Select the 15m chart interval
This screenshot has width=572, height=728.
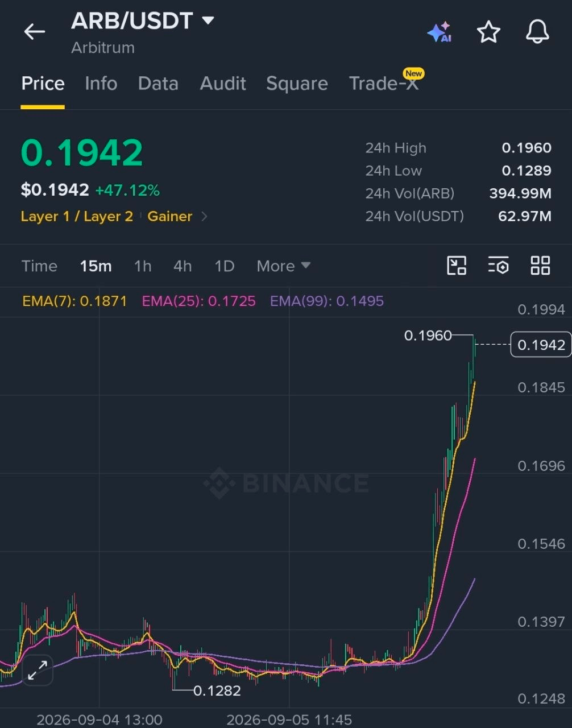(96, 266)
